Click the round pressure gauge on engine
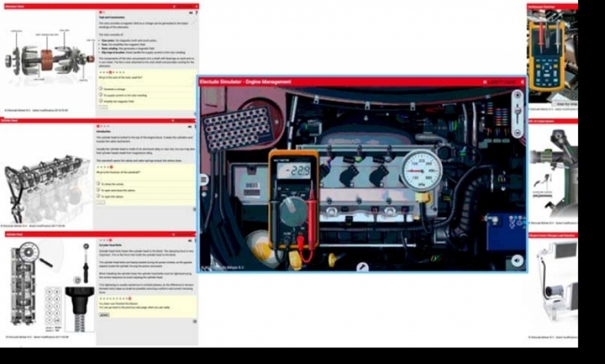 pos(421,170)
